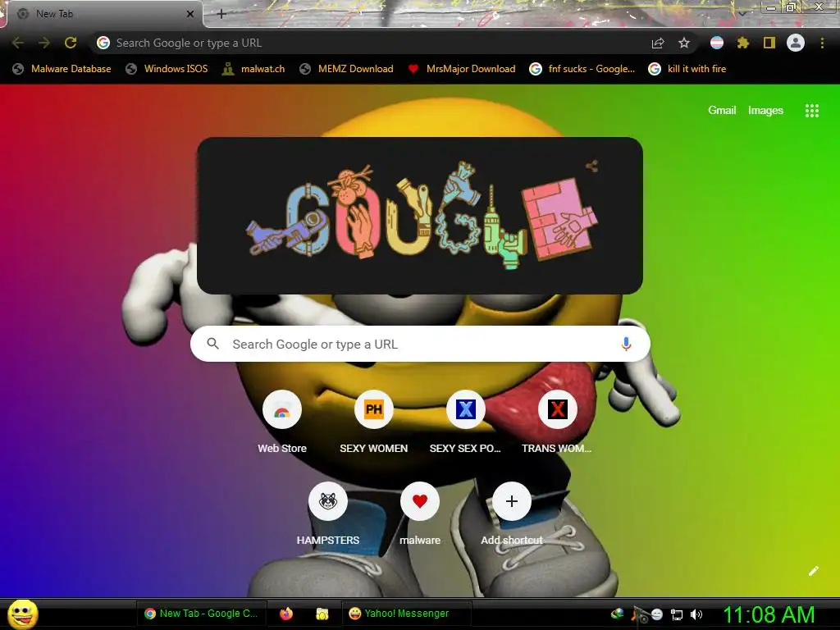Open the Google apps grid

pos(811,111)
